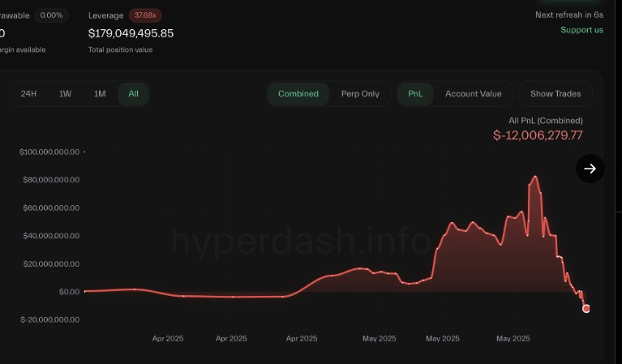Click the 0.00% withdrawable badge
This screenshot has width=622, height=364.
(51, 15)
